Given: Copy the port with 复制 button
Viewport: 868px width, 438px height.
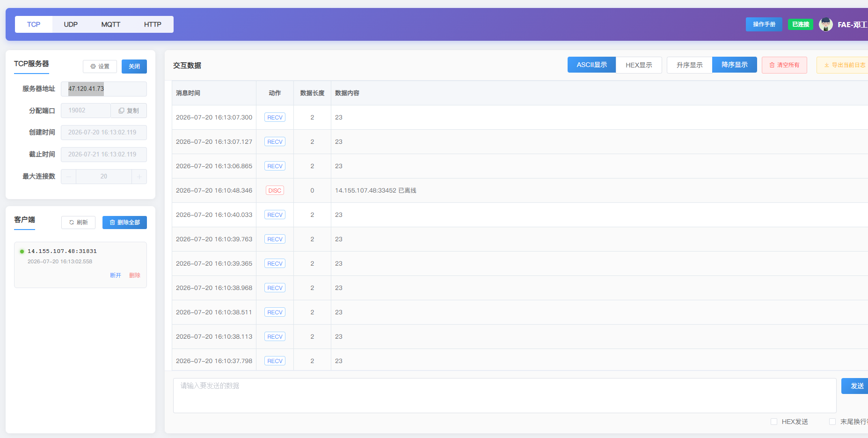Looking at the screenshot, I should click(x=129, y=111).
